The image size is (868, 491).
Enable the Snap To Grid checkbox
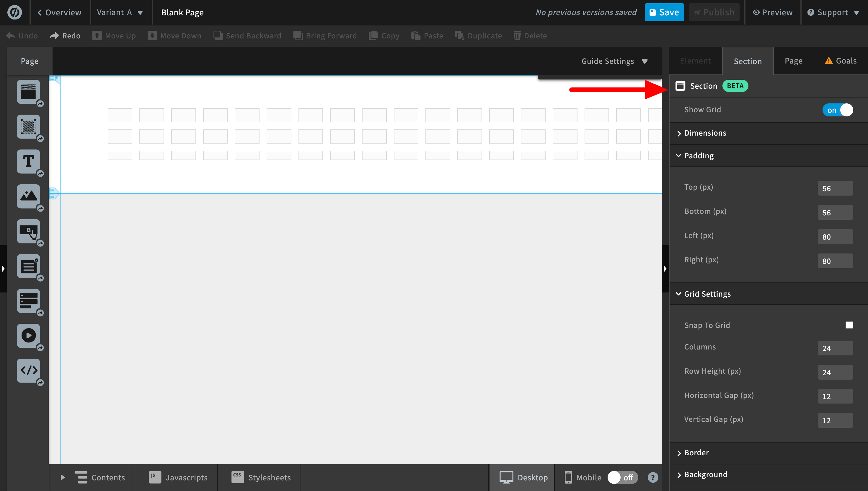[849, 325]
